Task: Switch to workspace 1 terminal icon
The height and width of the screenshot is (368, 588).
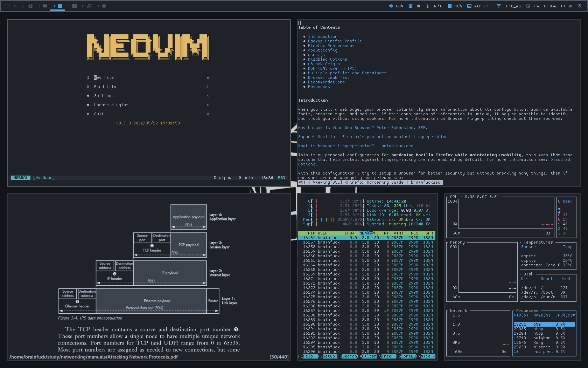Action: click(15, 6)
